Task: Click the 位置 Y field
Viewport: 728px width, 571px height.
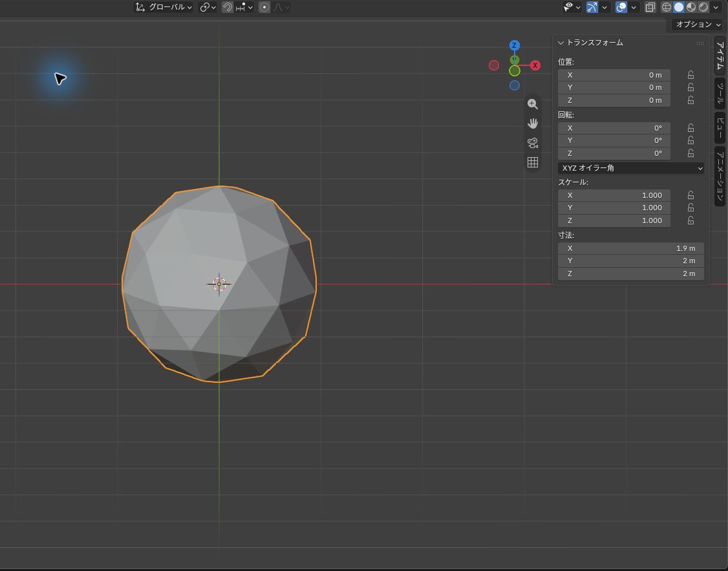Action: click(614, 87)
